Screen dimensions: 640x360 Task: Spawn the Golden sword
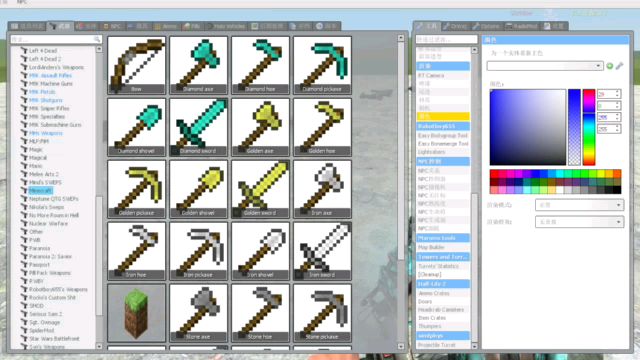[x=260, y=189]
